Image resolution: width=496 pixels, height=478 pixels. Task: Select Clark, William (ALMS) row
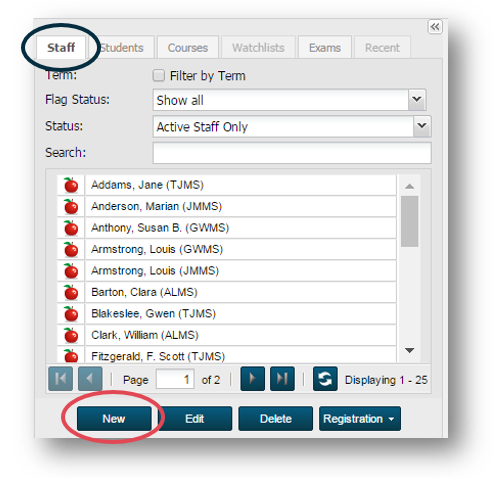227,335
